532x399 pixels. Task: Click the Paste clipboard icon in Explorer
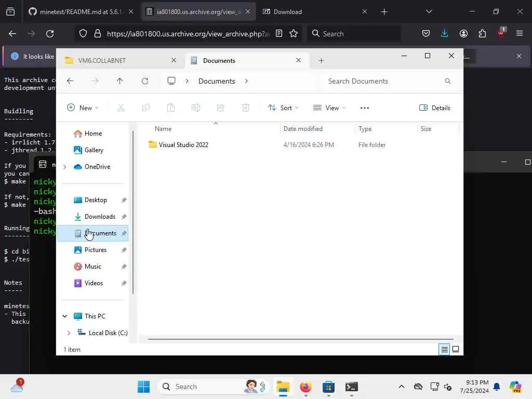tap(171, 108)
